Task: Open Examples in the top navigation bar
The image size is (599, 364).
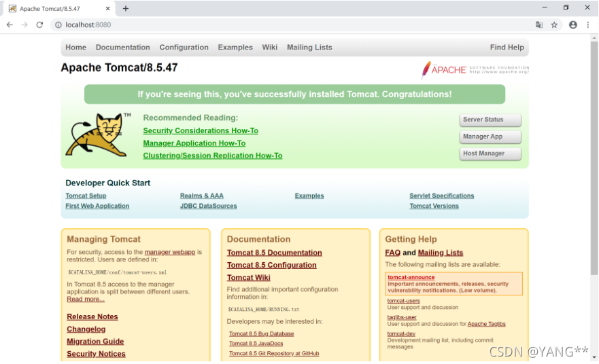Action: [235, 48]
